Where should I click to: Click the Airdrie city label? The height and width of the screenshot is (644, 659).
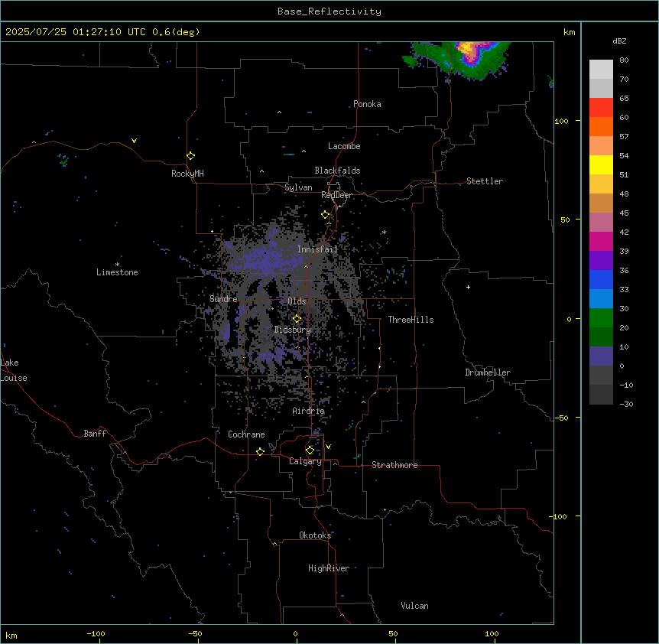click(x=309, y=411)
